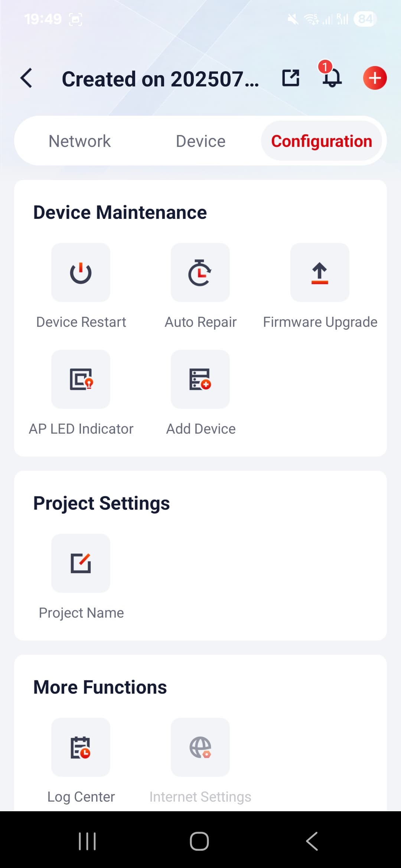Switch to the Network tab
This screenshot has width=401, height=868.
point(79,141)
